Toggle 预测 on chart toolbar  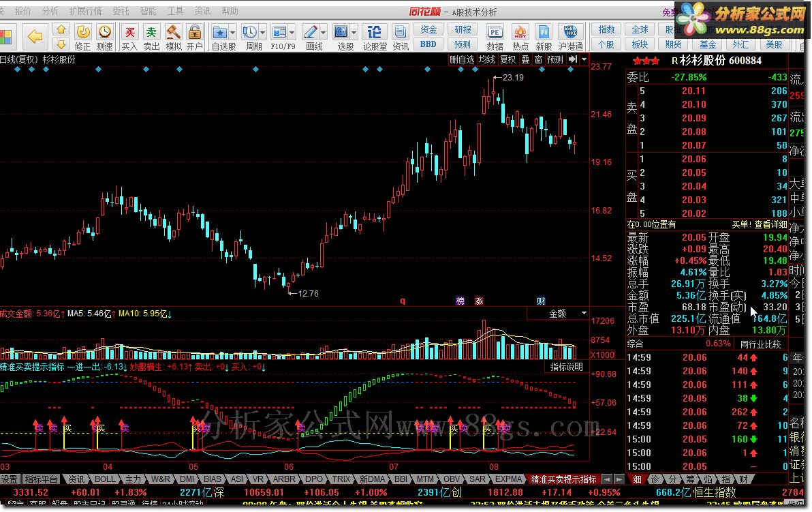[555, 59]
